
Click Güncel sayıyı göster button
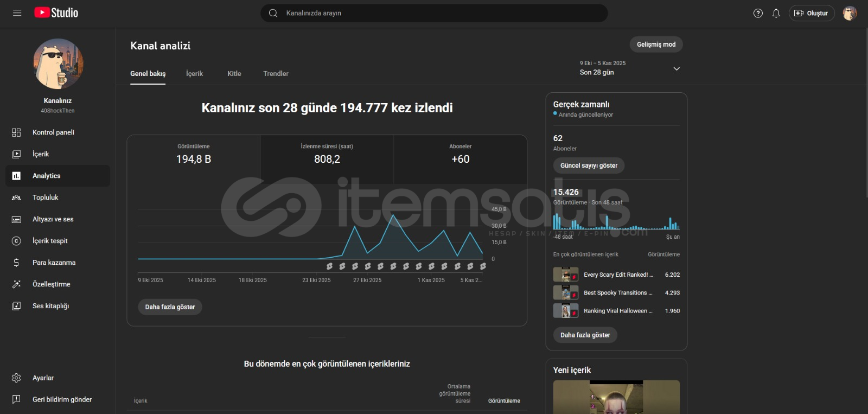[589, 165]
